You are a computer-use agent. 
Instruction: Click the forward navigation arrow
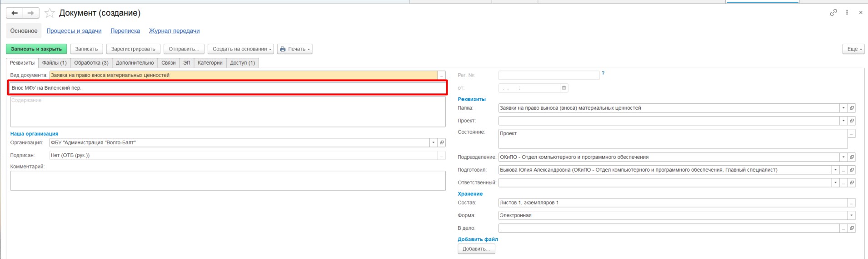coord(30,13)
